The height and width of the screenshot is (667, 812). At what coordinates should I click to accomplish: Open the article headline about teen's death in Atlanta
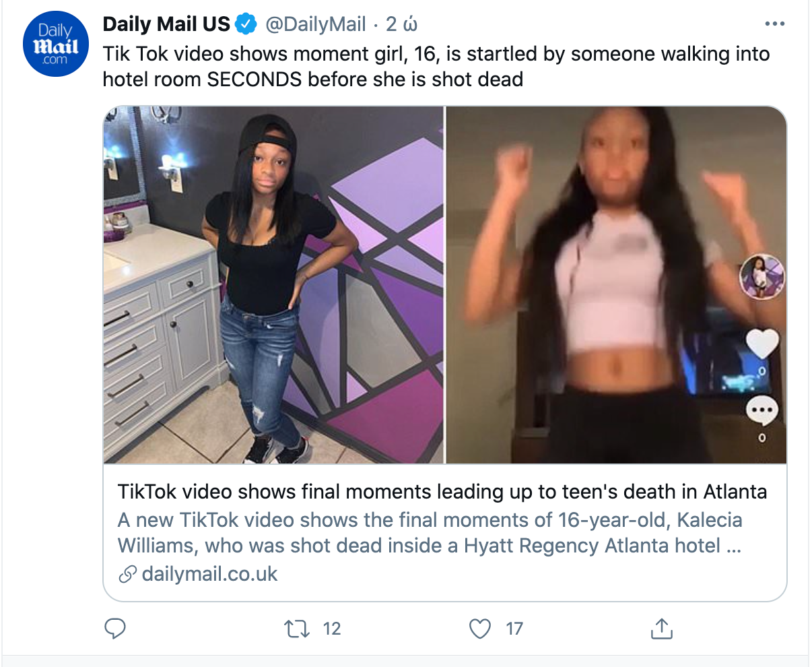pyautogui.click(x=442, y=492)
